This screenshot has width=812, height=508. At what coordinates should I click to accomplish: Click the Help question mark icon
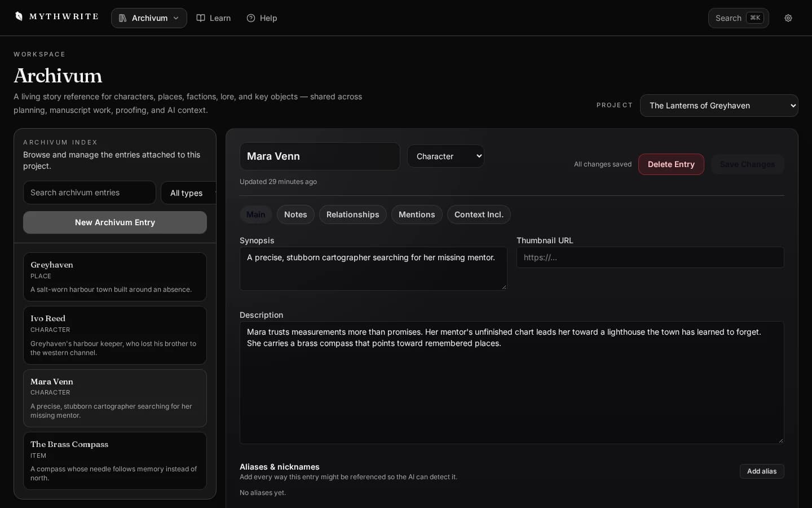point(251,18)
